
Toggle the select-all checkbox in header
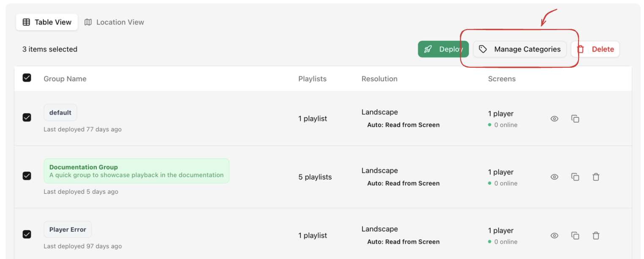[x=27, y=78]
